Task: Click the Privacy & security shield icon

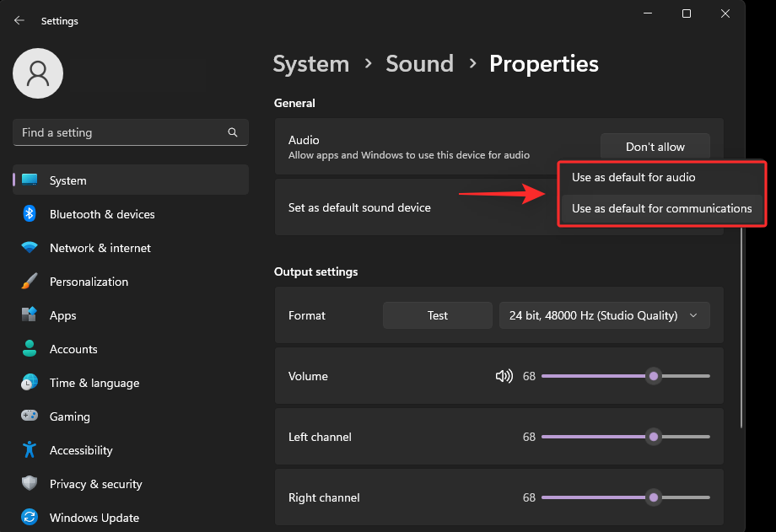Action: pos(30,484)
